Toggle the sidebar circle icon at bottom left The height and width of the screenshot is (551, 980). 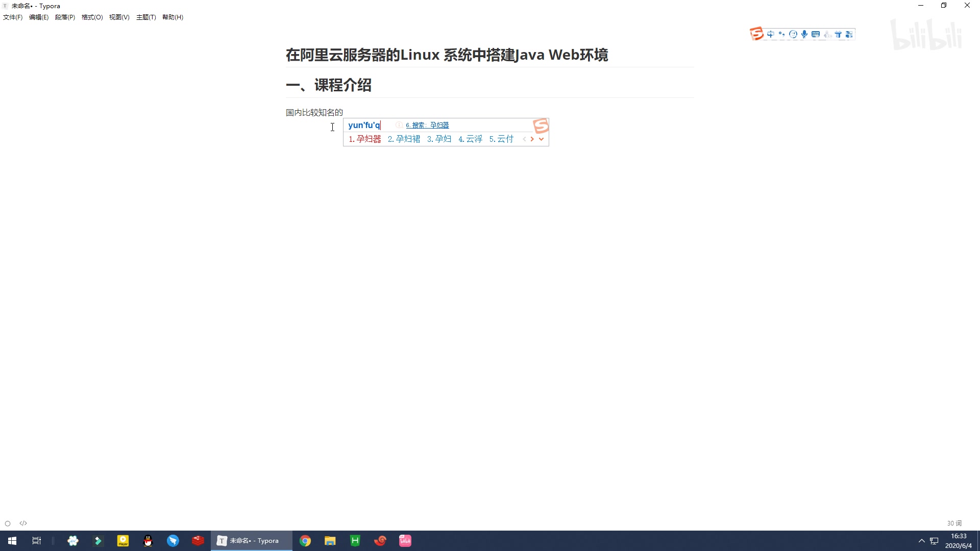8,523
